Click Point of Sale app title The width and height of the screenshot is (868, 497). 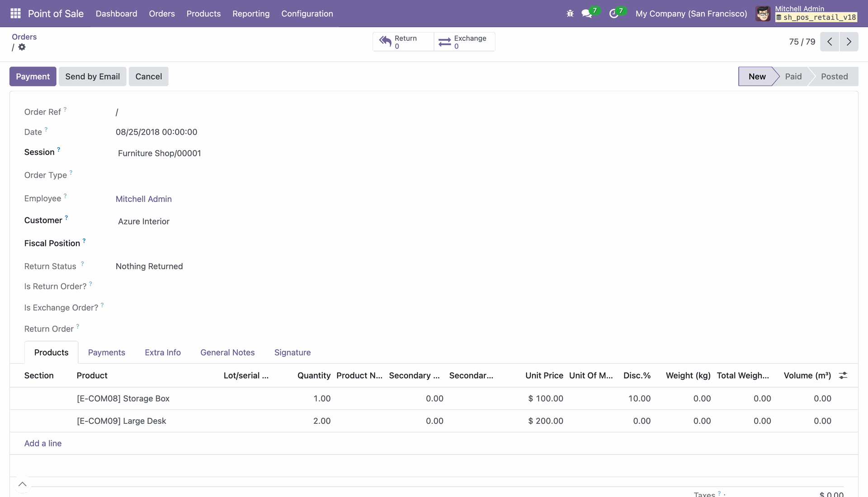[56, 14]
